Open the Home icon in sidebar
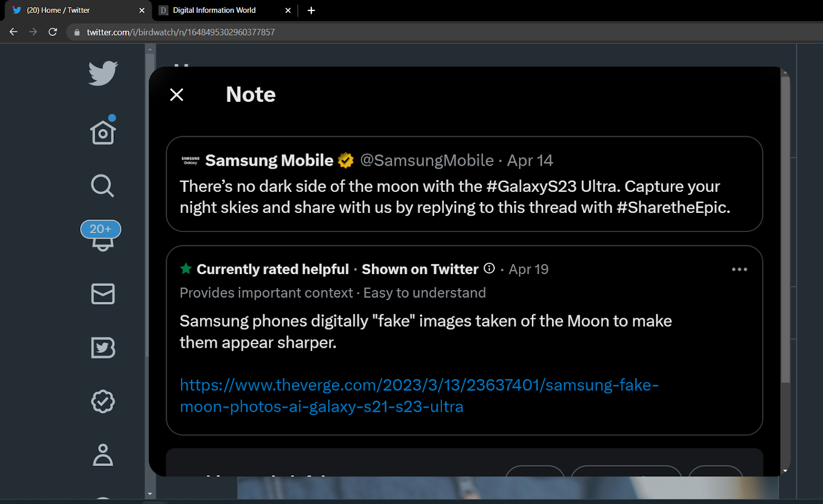This screenshot has height=504, width=823. tap(103, 132)
